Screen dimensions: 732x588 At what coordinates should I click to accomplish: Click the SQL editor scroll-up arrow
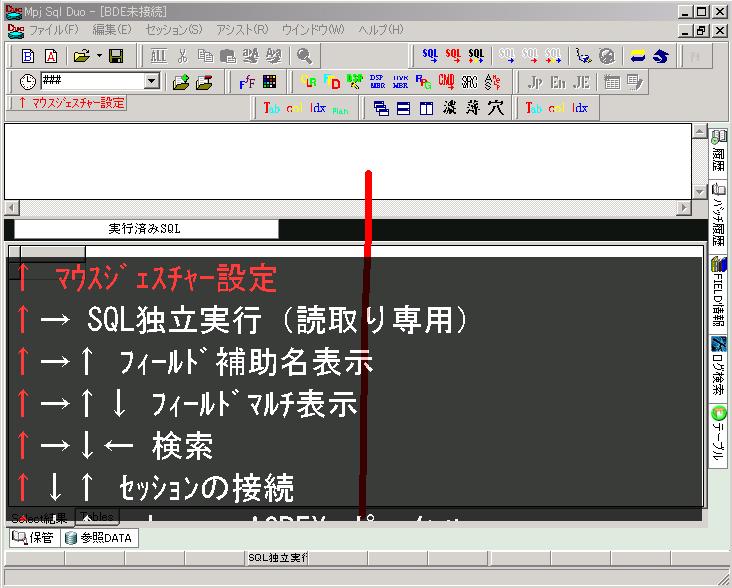pyautogui.click(x=699, y=131)
